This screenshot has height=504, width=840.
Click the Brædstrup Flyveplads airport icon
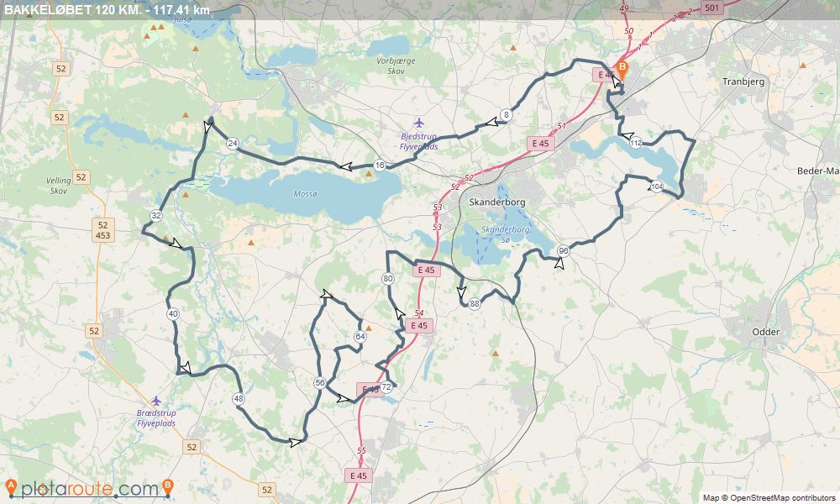tap(156, 401)
